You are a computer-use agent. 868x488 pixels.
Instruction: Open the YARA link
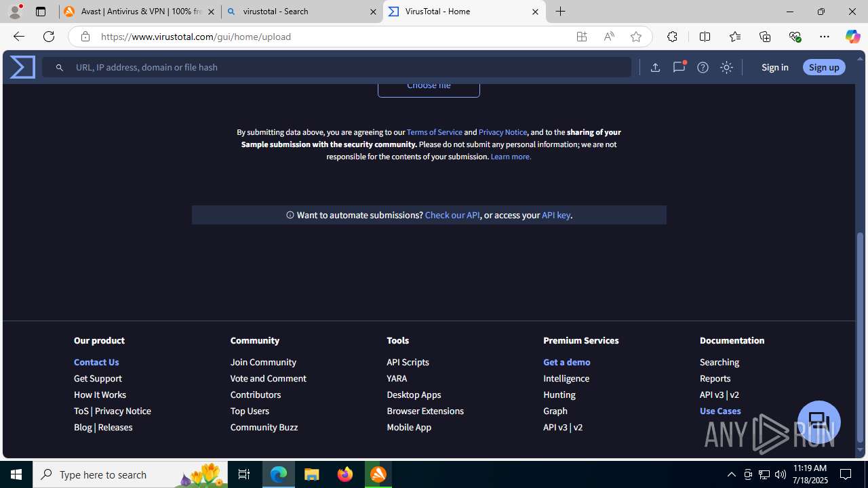pos(397,378)
